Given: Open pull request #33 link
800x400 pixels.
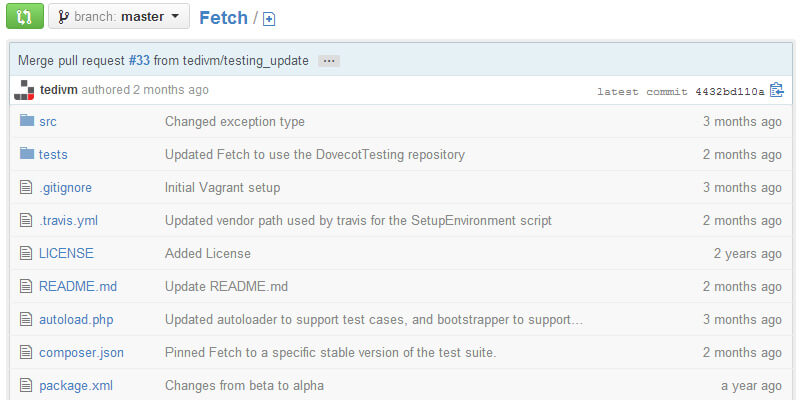Looking at the screenshot, I should [x=139, y=60].
